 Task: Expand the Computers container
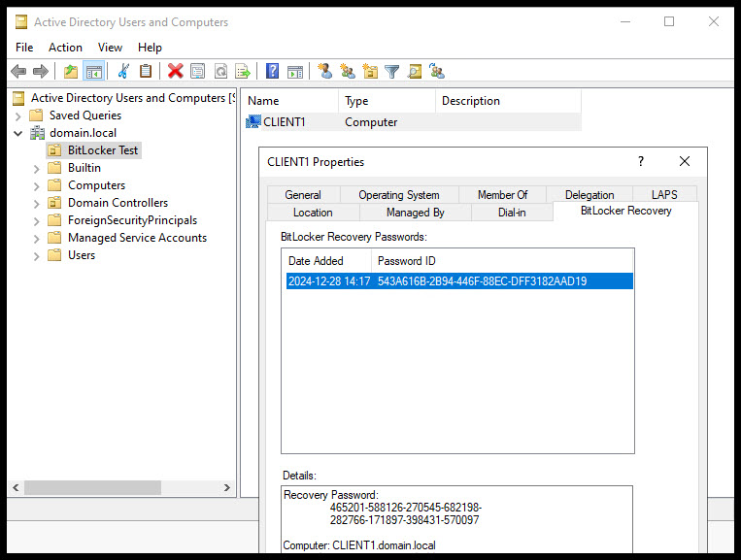click(36, 185)
